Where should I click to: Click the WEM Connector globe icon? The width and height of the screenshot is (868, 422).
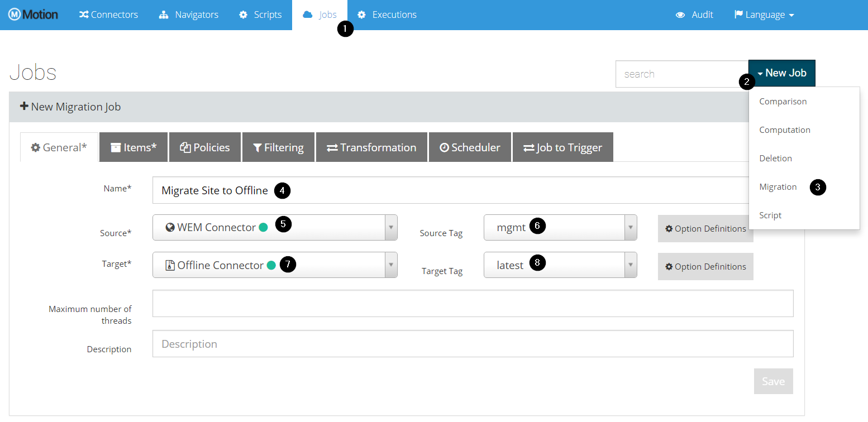pos(170,227)
